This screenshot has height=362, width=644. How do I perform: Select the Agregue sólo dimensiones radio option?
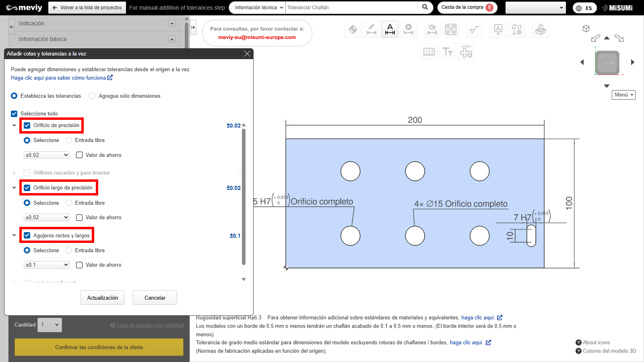[x=92, y=96]
